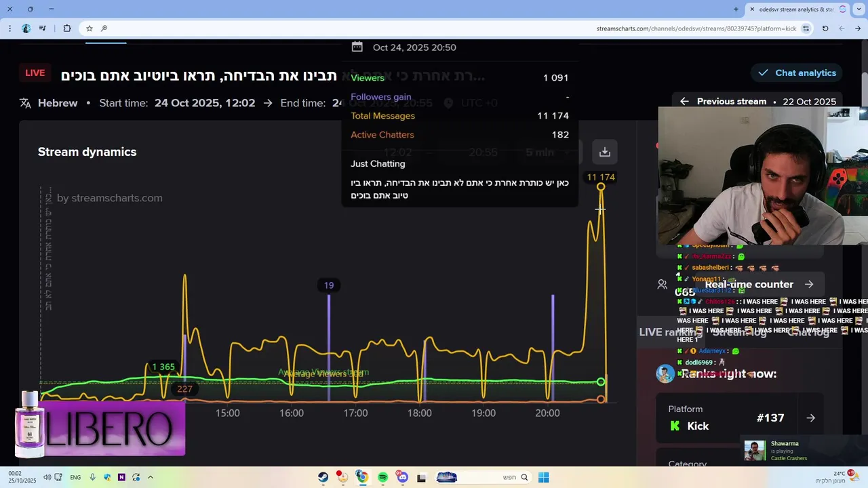Reload the page
Image resolution: width=868 pixels, height=488 pixels.
825,28
